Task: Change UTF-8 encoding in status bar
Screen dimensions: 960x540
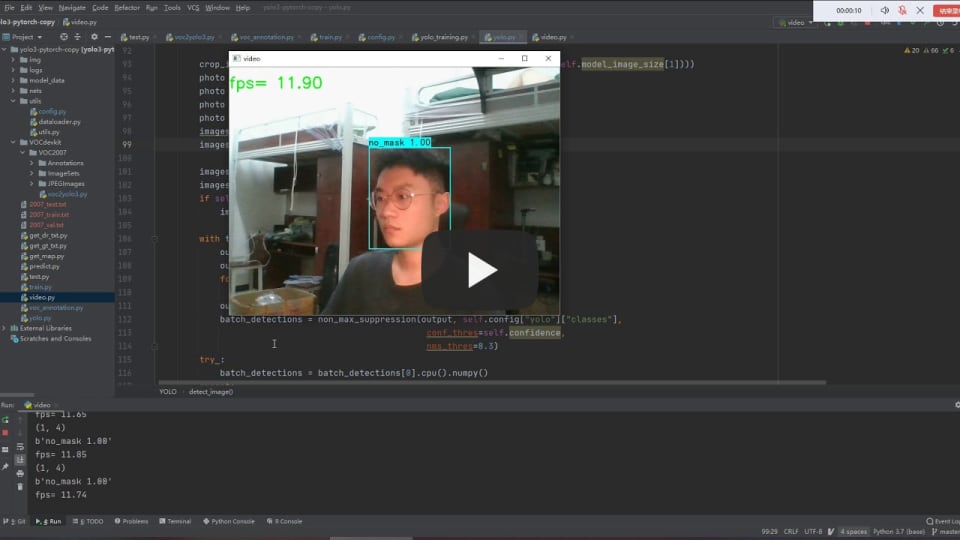Action: (x=813, y=532)
